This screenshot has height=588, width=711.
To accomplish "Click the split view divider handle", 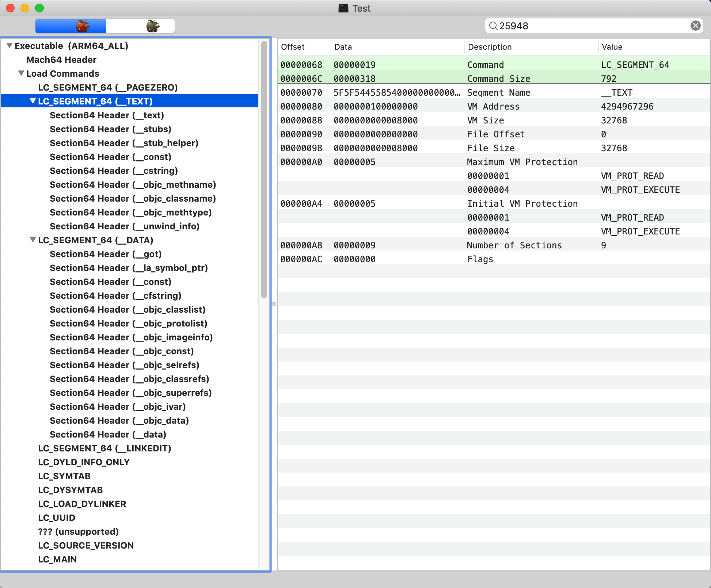I will pos(274,304).
